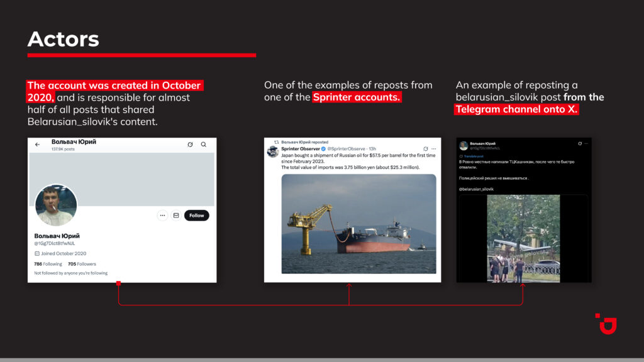Open the 705 Followers list
Viewport: 644px width, 362px height.
tap(82, 264)
